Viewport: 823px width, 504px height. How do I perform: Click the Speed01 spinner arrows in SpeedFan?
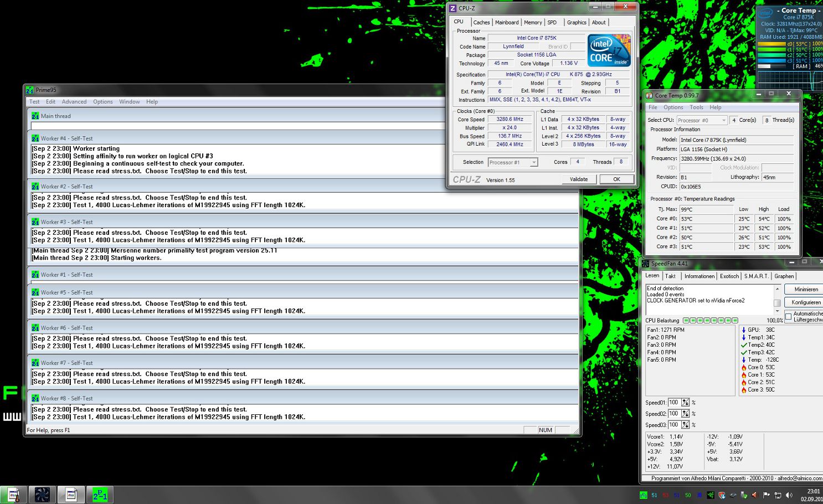685,403
